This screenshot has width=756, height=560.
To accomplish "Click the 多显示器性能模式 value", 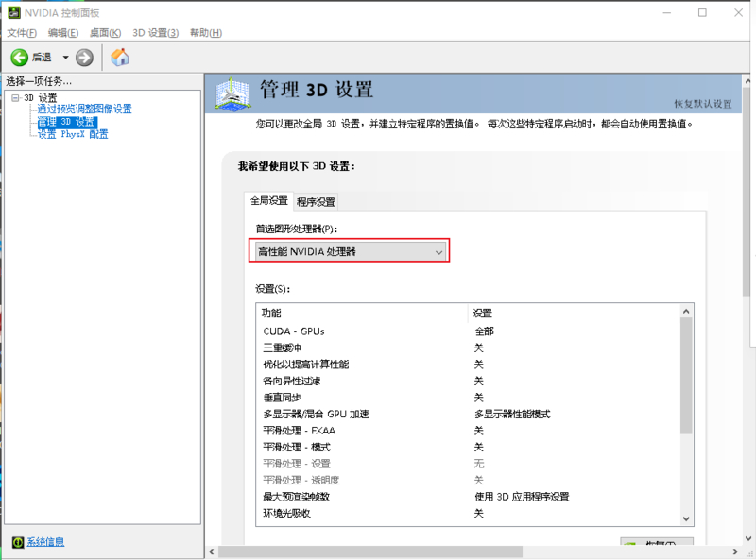I will pyautogui.click(x=512, y=414).
